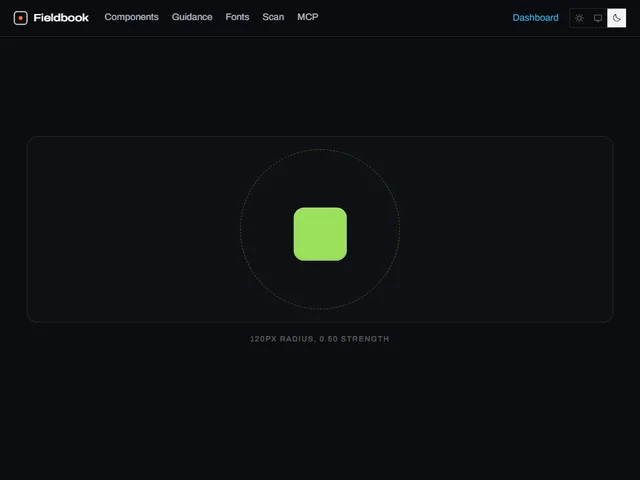Open the MCP nav link
640x480 pixels.
(x=308, y=17)
